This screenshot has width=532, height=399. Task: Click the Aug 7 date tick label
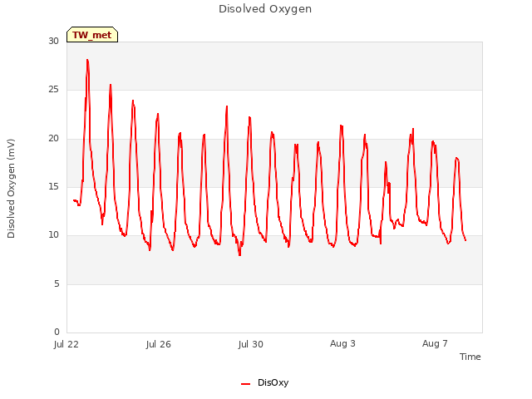pos(435,343)
